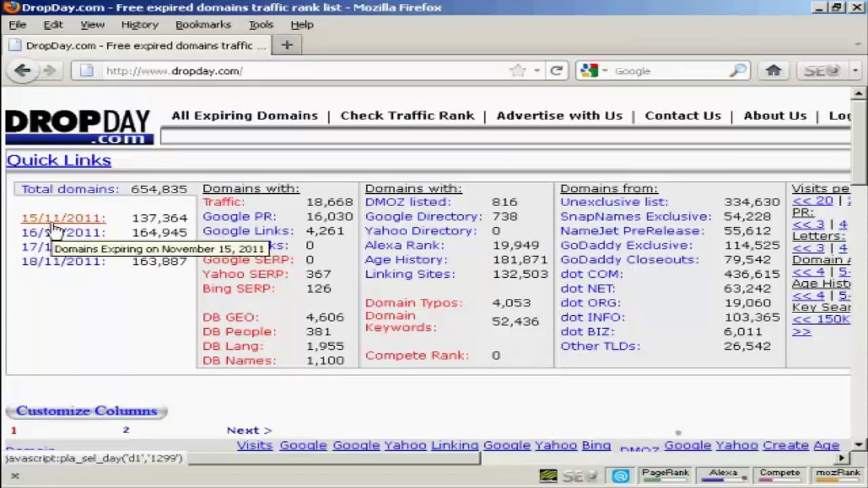Viewport: 868px width, 488px height.
Task: Click the GoDaddy Closeouts link
Action: [629, 260]
